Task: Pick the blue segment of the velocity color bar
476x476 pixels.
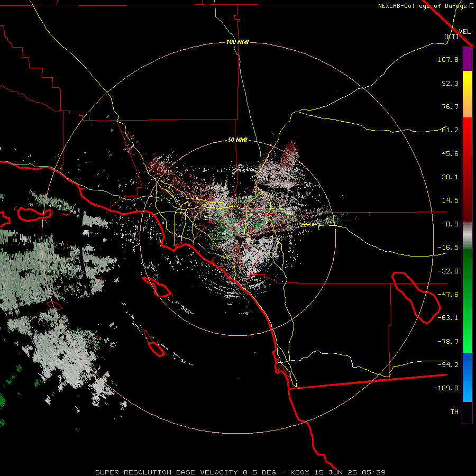Action: 467,377
